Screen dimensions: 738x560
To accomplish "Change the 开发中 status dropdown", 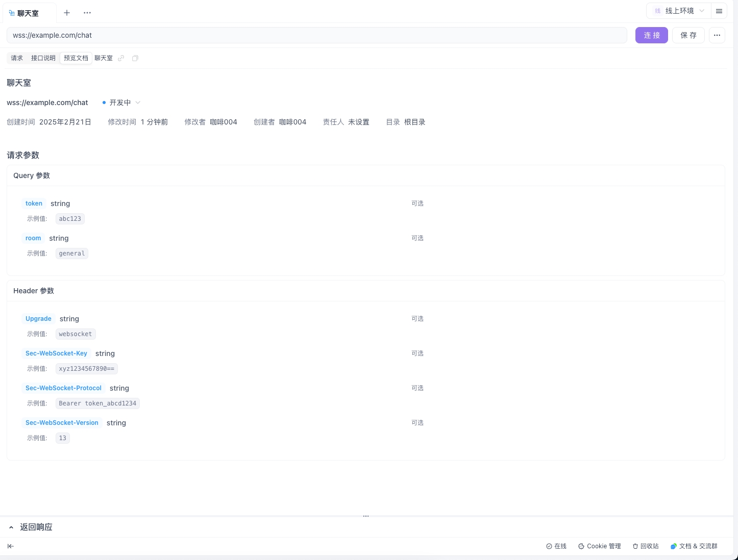I will click(121, 103).
